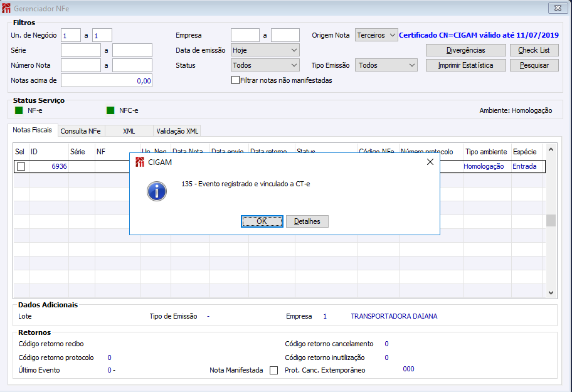Click the first Un. de Negócio field

(71, 35)
